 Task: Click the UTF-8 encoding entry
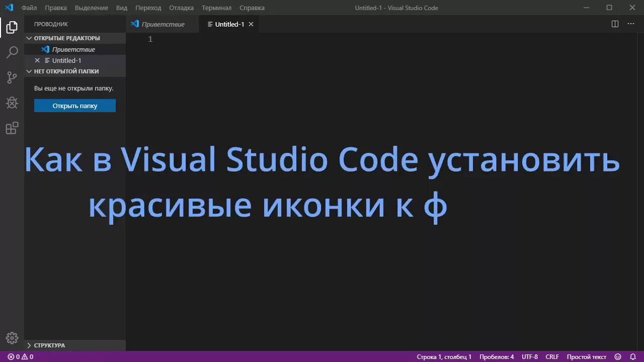[x=530, y=357]
